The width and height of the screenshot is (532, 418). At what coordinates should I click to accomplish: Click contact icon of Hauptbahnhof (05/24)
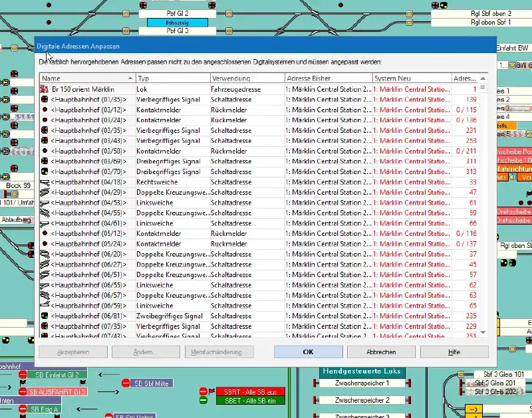(45, 243)
